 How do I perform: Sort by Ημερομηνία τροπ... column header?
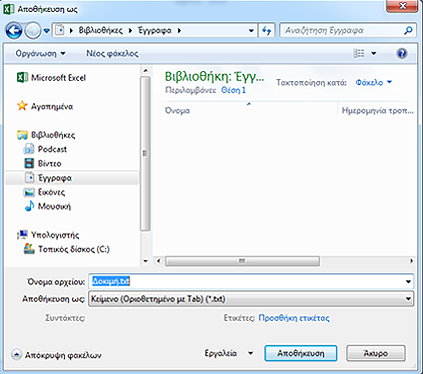(377, 110)
